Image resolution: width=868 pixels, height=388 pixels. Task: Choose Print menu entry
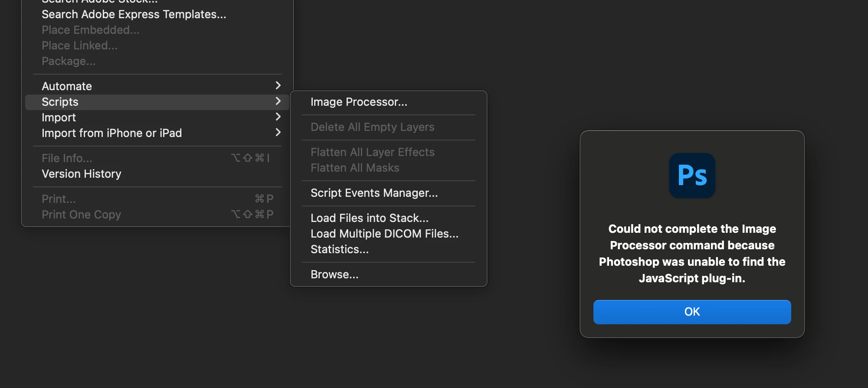coord(157,199)
